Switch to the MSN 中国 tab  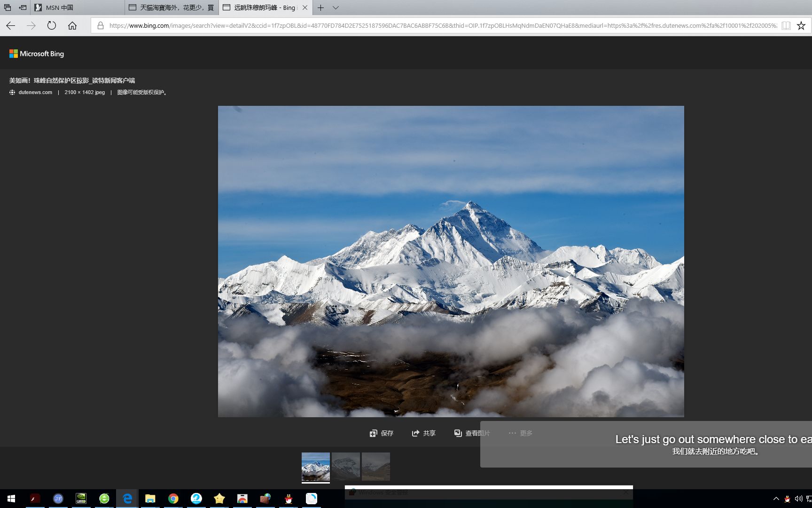(78, 8)
